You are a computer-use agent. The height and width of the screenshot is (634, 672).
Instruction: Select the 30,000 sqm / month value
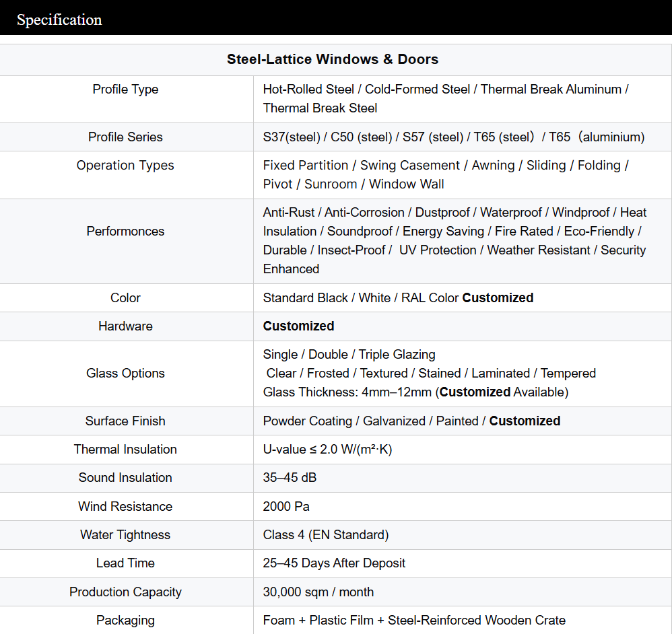[318, 592]
